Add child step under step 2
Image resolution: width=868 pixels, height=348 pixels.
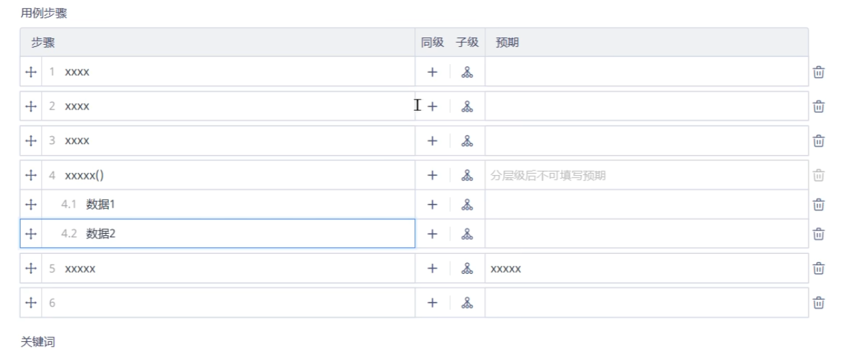(x=467, y=106)
